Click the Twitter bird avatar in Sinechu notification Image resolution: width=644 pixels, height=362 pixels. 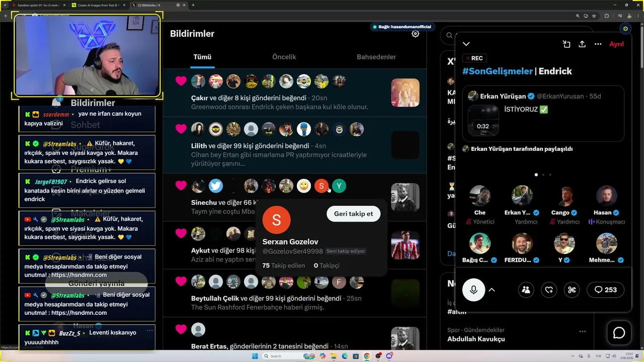tap(216, 186)
